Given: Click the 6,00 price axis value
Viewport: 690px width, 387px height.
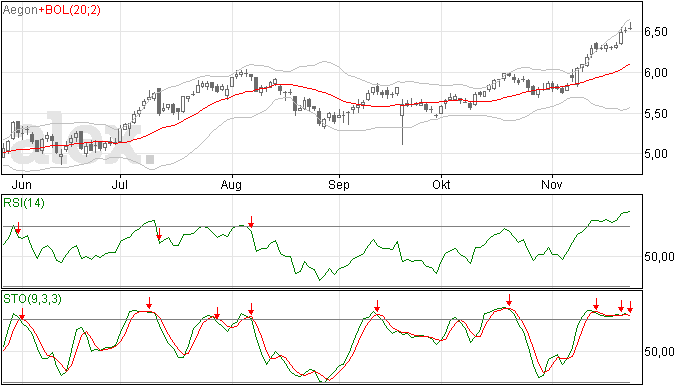Looking at the screenshot, I should [656, 73].
